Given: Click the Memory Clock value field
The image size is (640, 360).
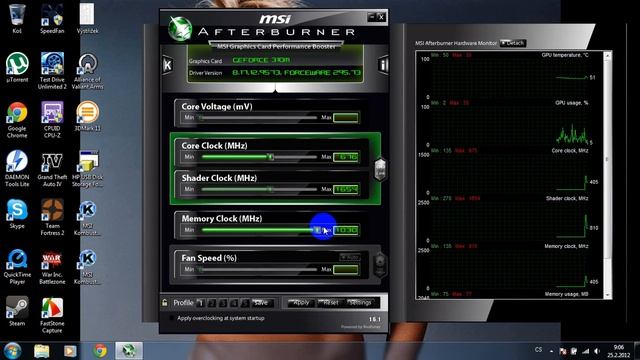Looking at the screenshot, I should [x=346, y=230].
